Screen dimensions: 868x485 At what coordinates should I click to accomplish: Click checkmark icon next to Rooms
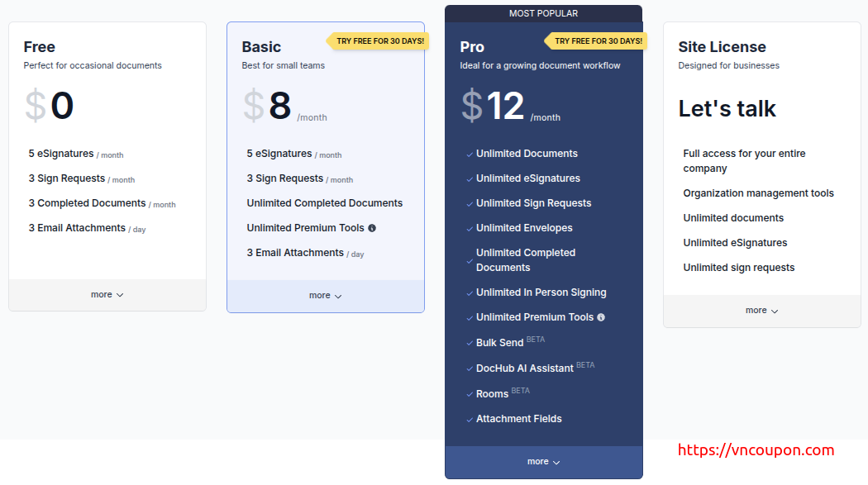(x=470, y=395)
